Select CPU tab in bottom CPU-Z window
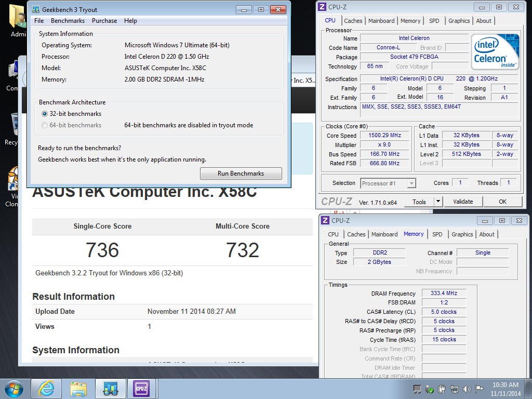Viewport: 532px width, 399px height. [333, 234]
